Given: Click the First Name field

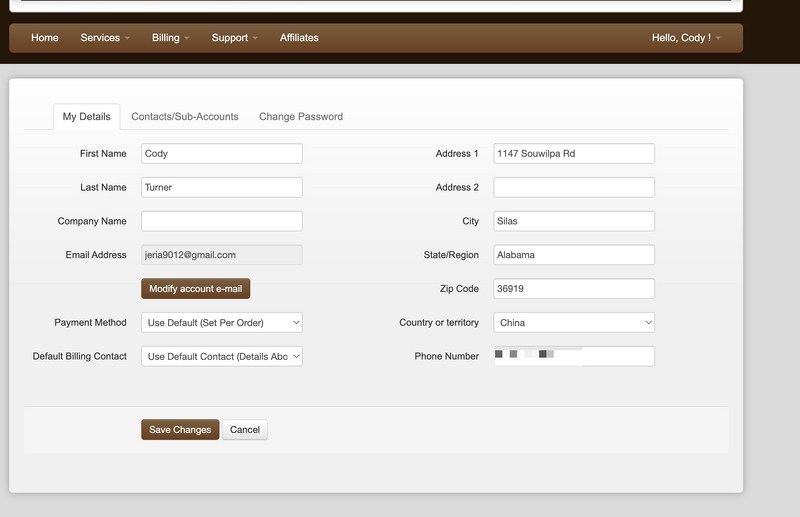Looking at the screenshot, I should click(x=221, y=154).
